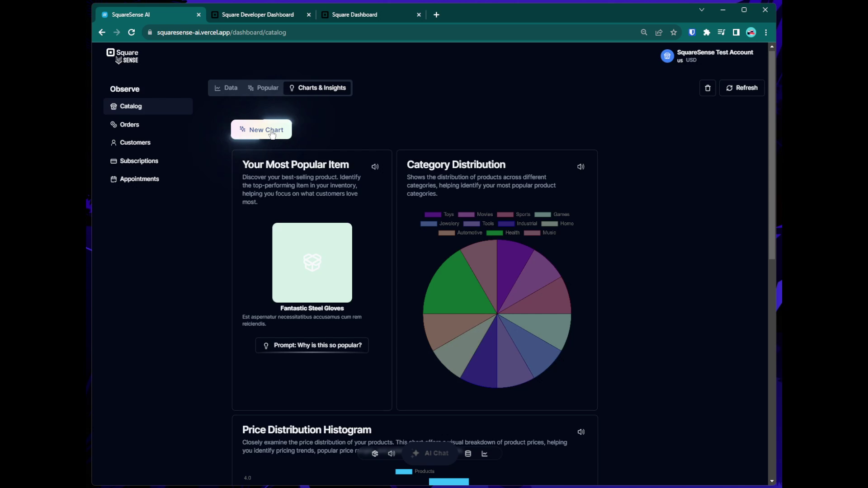Open SquareSense Test Account switcher
868x488 pixels.
pos(707,56)
